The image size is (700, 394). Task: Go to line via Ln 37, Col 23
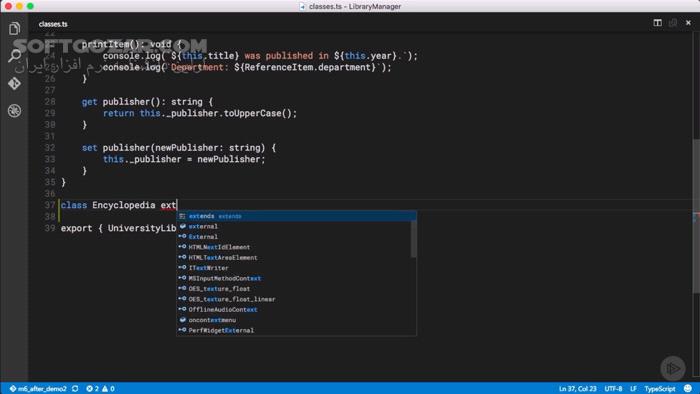click(x=577, y=389)
